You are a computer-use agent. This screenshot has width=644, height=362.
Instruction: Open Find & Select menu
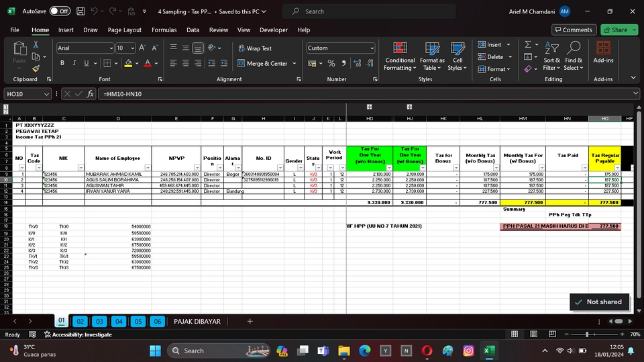tap(573, 56)
